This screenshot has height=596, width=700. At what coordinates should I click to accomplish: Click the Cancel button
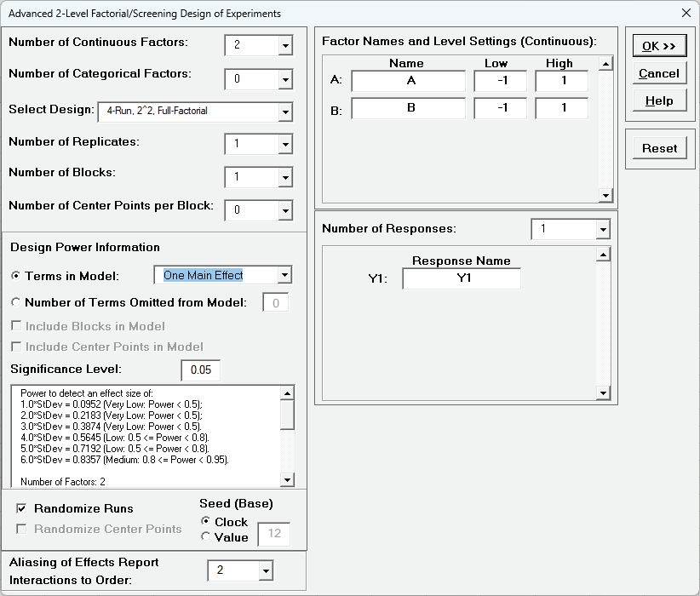pos(658,72)
